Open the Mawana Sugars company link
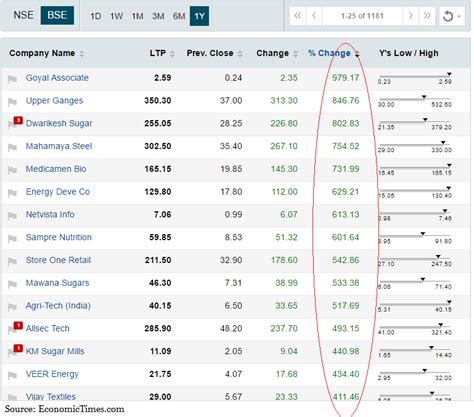The width and height of the screenshot is (474, 417). pyautogui.click(x=57, y=283)
